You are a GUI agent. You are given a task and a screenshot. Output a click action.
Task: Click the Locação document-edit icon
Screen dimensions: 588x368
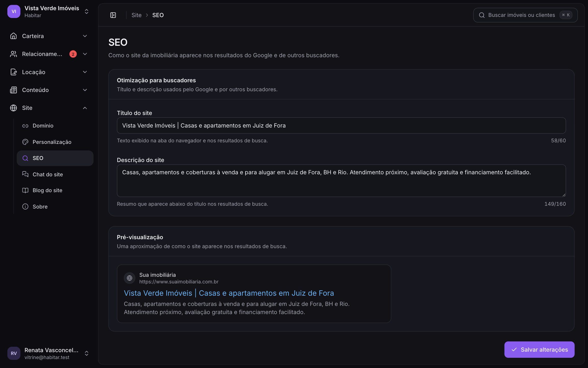tap(14, 72)
